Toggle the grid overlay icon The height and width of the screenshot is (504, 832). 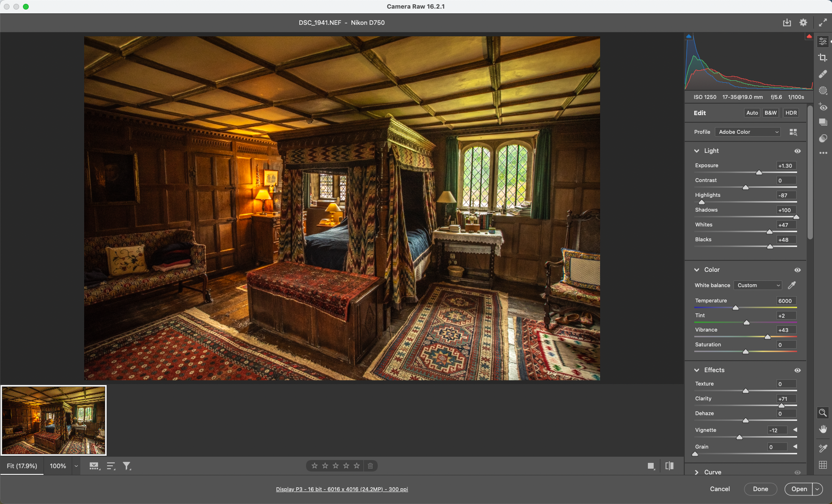coord(823,465)
